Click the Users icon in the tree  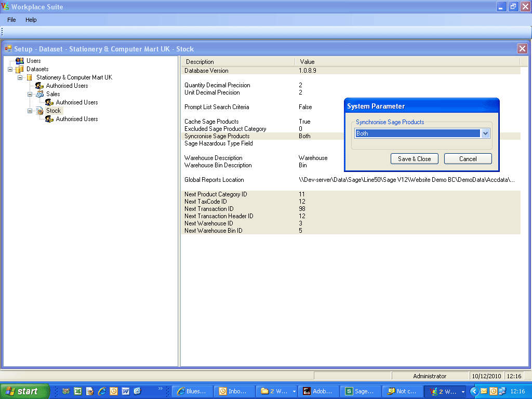(20, 61)
